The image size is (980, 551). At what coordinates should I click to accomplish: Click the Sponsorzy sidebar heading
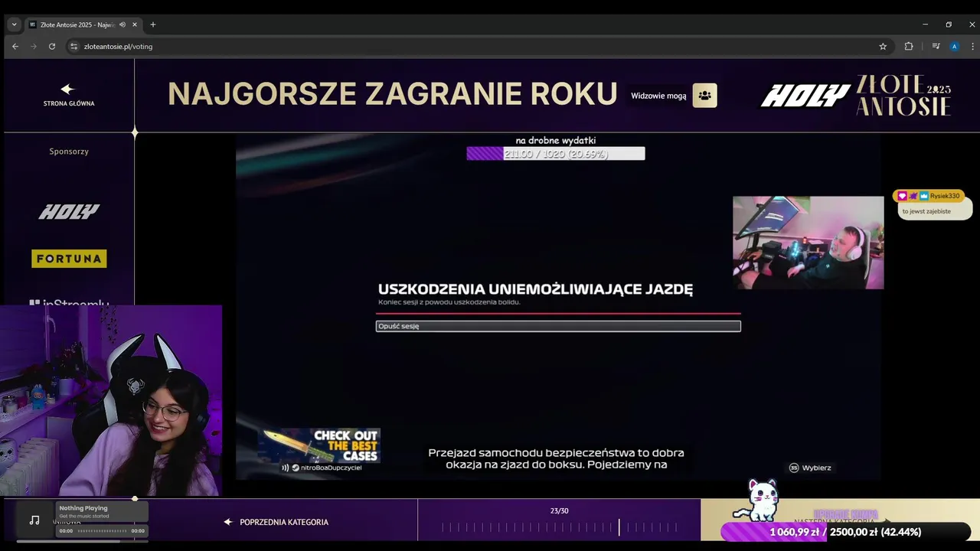point(69,152)
